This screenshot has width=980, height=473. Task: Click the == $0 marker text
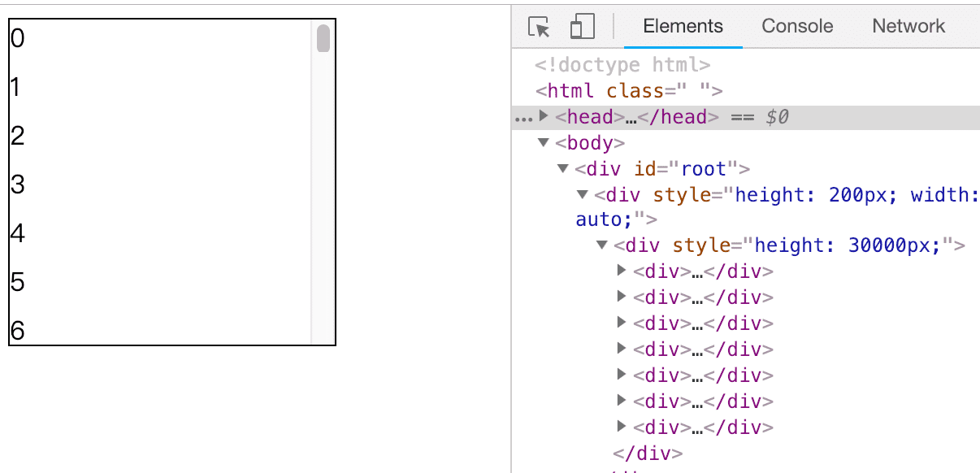760,117
